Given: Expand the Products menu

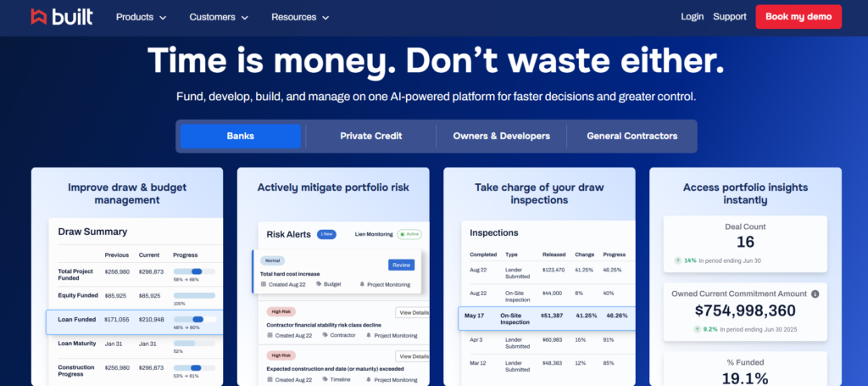Looking at the screenshot, I should [x=142, y=17].
